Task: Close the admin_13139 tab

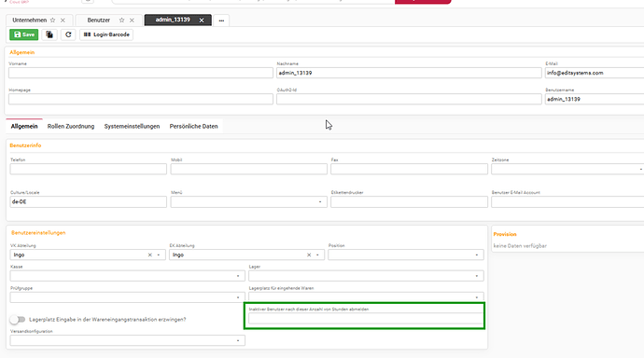Action: 202,21
